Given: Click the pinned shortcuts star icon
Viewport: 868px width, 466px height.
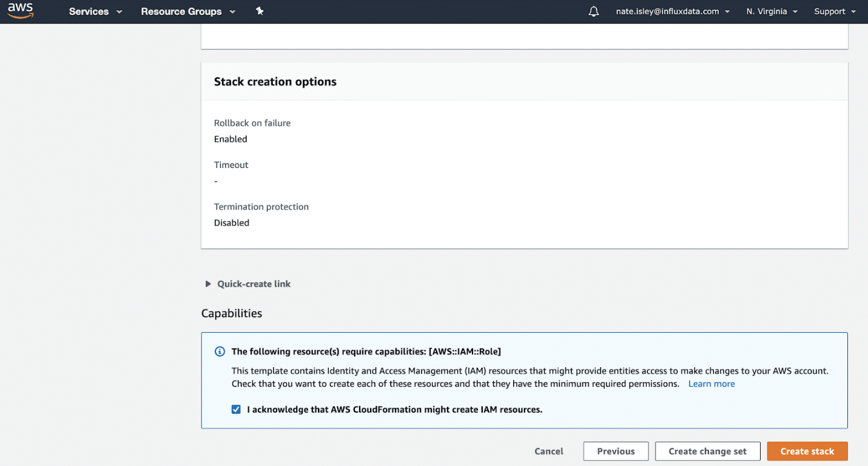Looking at the screenshot, I should pos(260,11).
